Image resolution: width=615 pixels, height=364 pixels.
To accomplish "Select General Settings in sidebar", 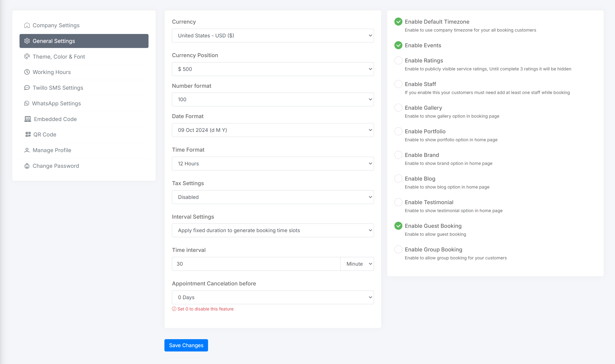I will click(84, 41).
